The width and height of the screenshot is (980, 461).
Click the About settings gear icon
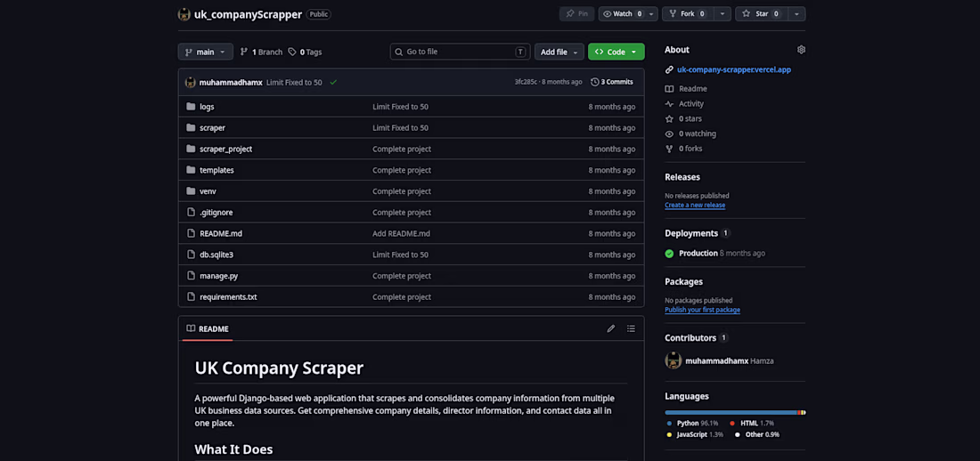pos(801,50)
